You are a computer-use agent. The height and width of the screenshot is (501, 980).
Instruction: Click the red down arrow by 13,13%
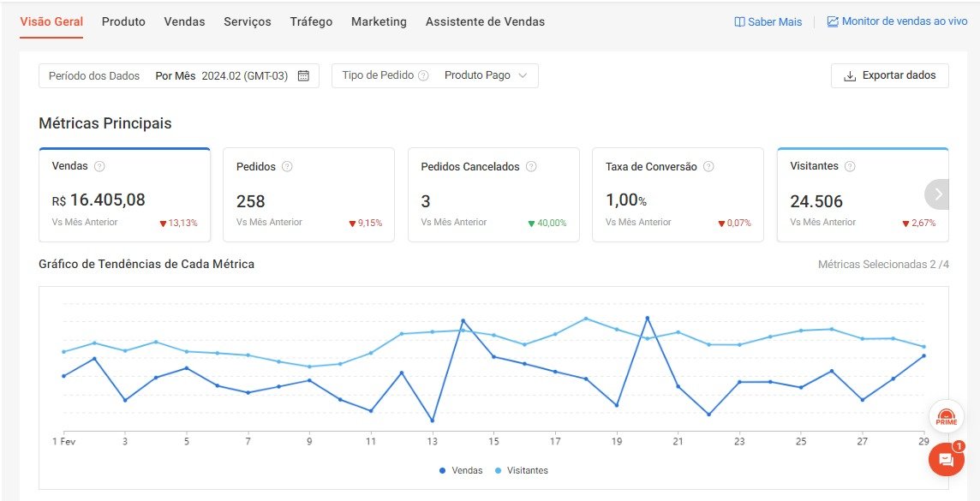coord(163,224)
